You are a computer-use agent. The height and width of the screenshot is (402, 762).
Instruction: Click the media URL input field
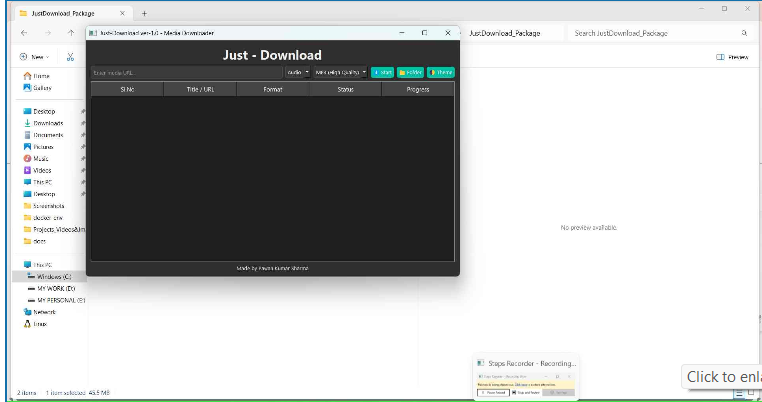point(186,72)
